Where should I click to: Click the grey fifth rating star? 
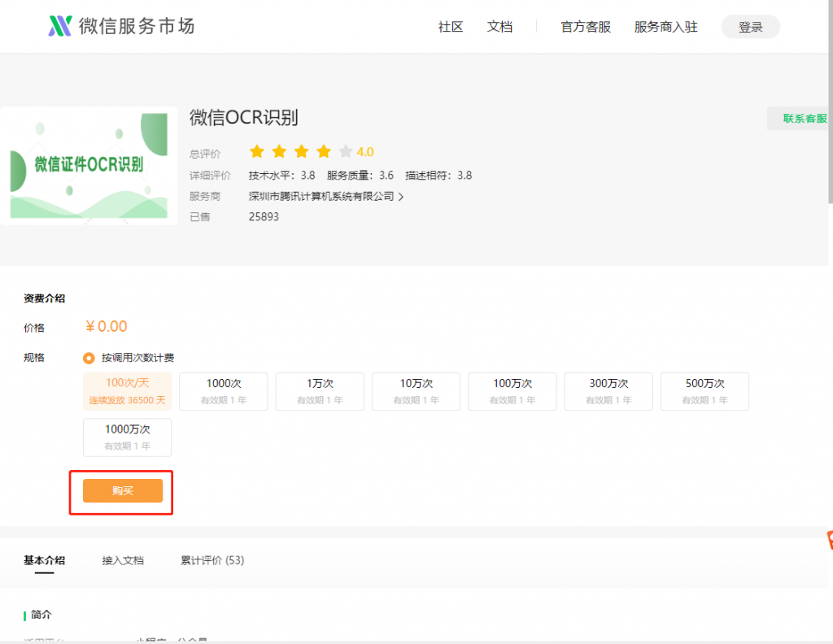[346, 152]
